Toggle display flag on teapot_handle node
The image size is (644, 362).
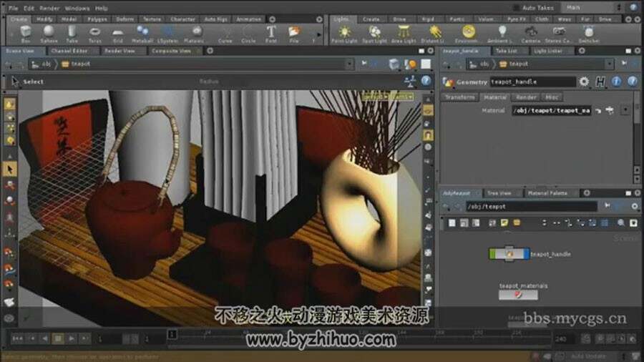click(x=527, y=254)
